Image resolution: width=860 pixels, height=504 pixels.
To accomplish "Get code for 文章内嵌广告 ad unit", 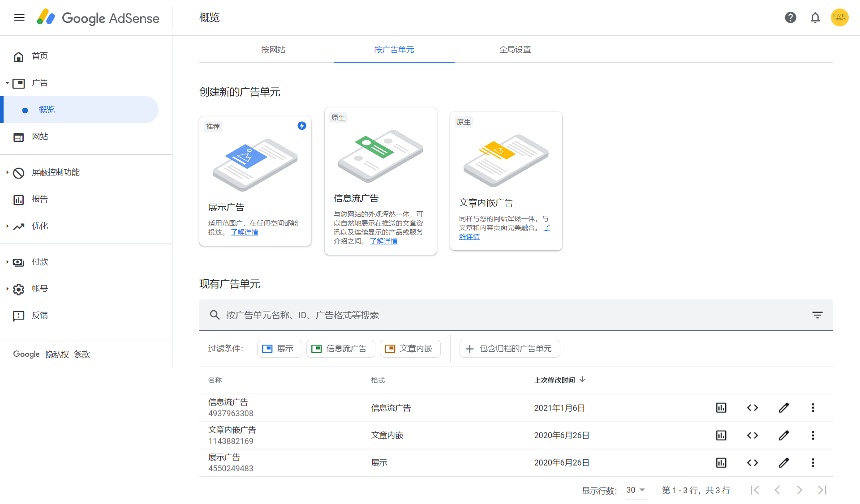I will (752, 436).
